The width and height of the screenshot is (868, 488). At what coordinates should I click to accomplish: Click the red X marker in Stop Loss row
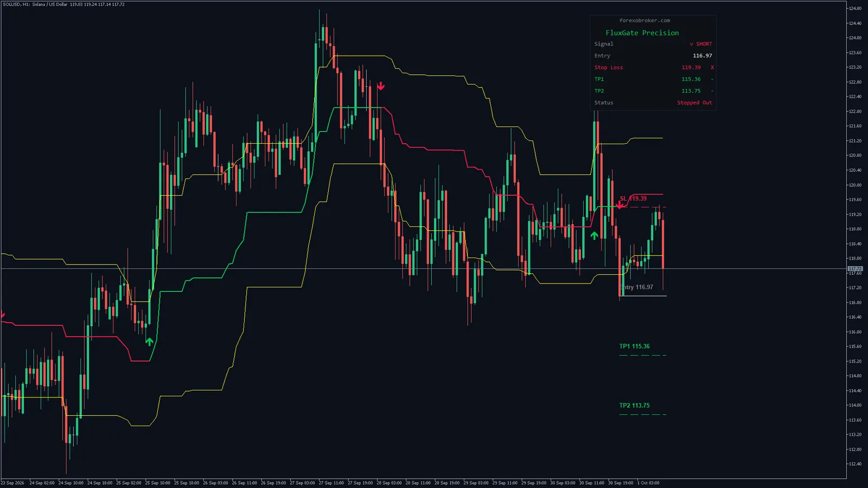[712, 67]
